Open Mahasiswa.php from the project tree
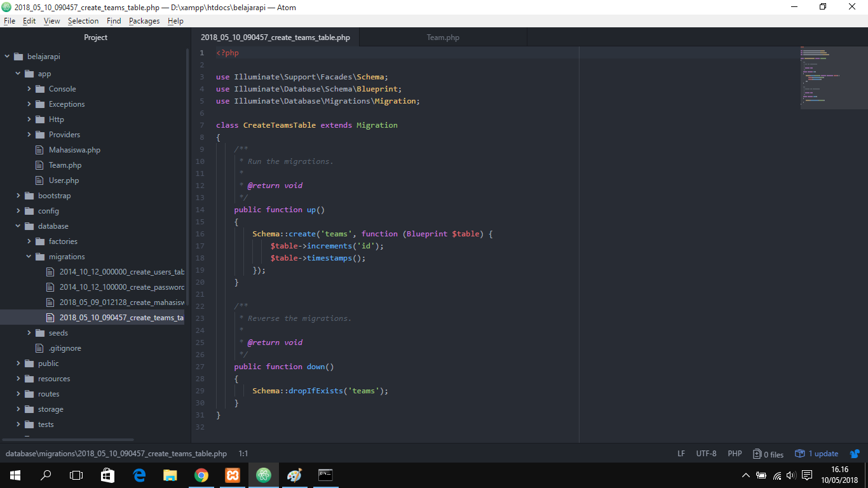 [x=74, y=149]
